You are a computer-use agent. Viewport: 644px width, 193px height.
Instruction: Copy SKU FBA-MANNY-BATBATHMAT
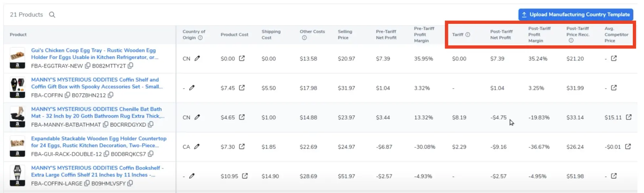106,124
